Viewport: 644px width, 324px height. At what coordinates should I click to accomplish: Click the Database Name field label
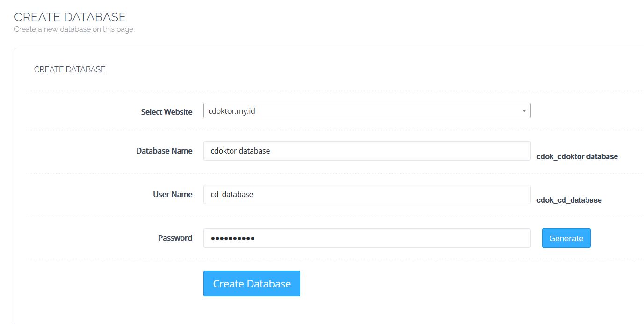(x=164, y=151)
